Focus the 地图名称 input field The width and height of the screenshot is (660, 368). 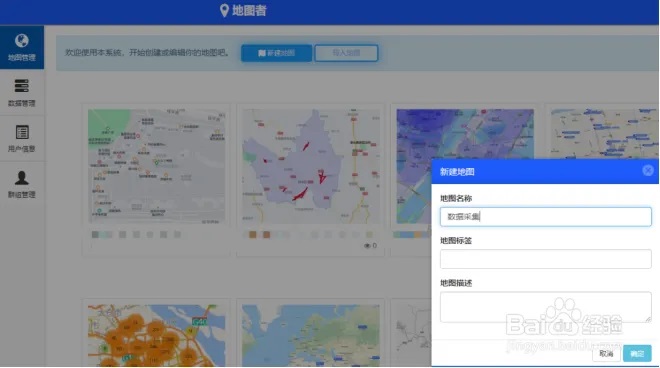(x=546, y=216)
